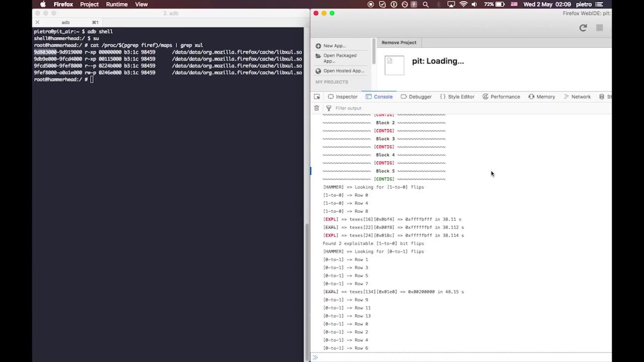Click the '[1-to-0] => Row 8' line
This screenshot has height=362, width=644.
pyautogui.click(x=346, y=211)
